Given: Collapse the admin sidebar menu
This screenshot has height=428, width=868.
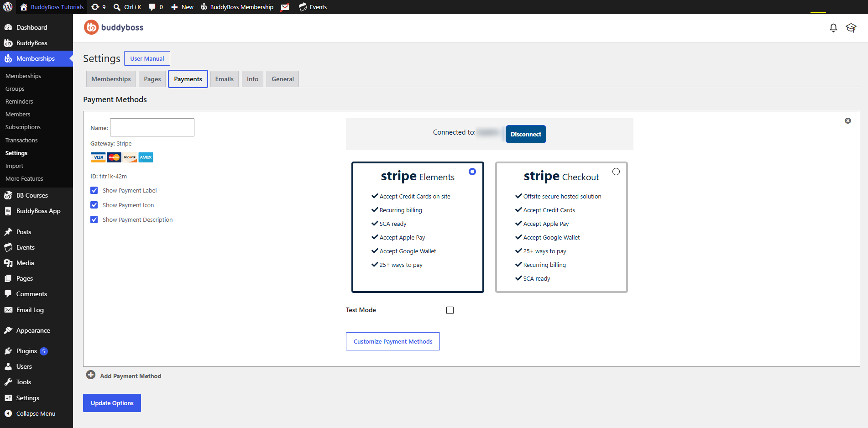Looking at the screenshot, I should click(37, 413).
